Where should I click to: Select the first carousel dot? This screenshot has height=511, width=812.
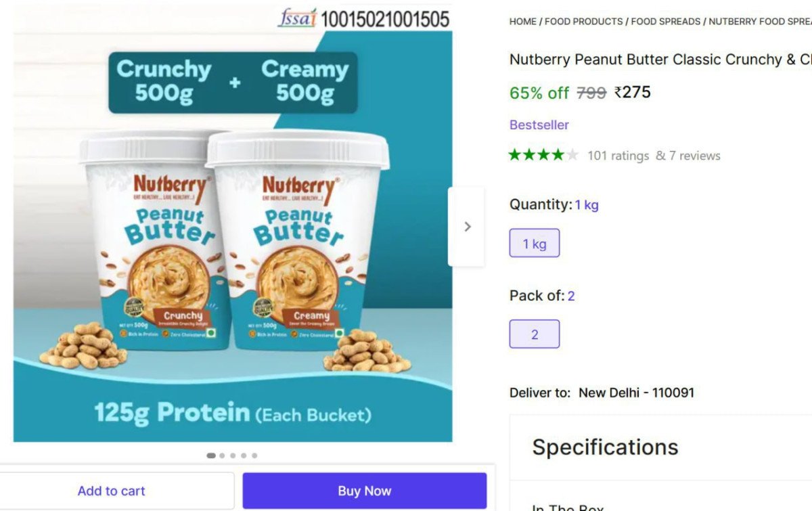click(210, 456)
